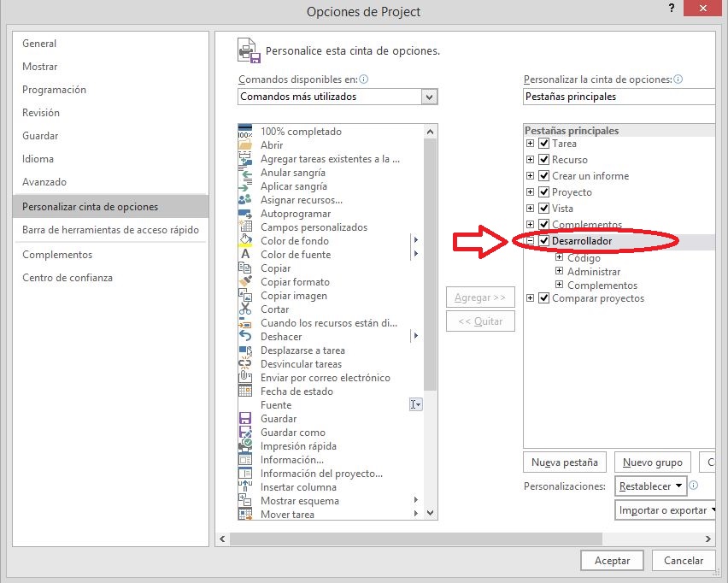Expand the Código group under Desarrollador
728x583 pixels.
560,257
